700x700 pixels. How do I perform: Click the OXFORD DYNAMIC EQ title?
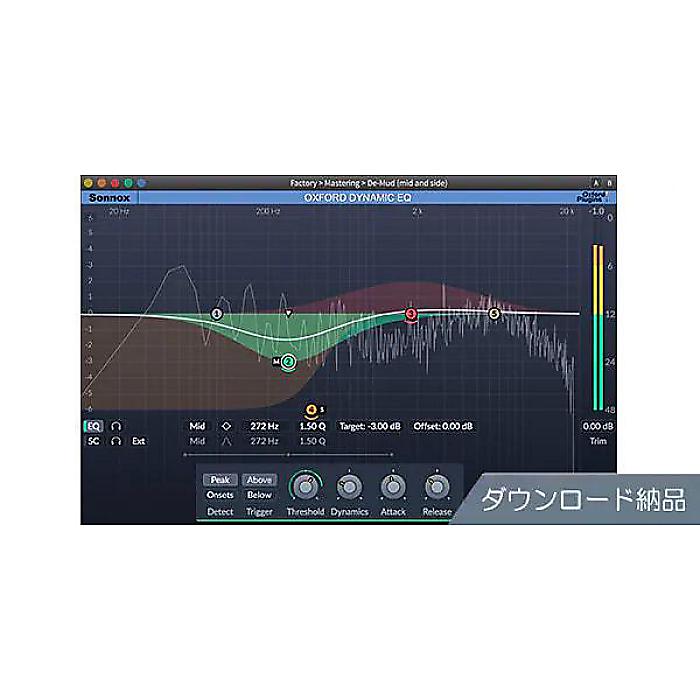(358, 198)
